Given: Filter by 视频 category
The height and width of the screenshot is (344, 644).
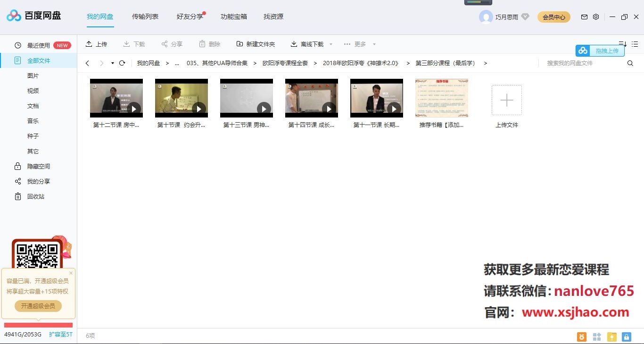Looking at the screenshot, I should (x=33, y=91).
